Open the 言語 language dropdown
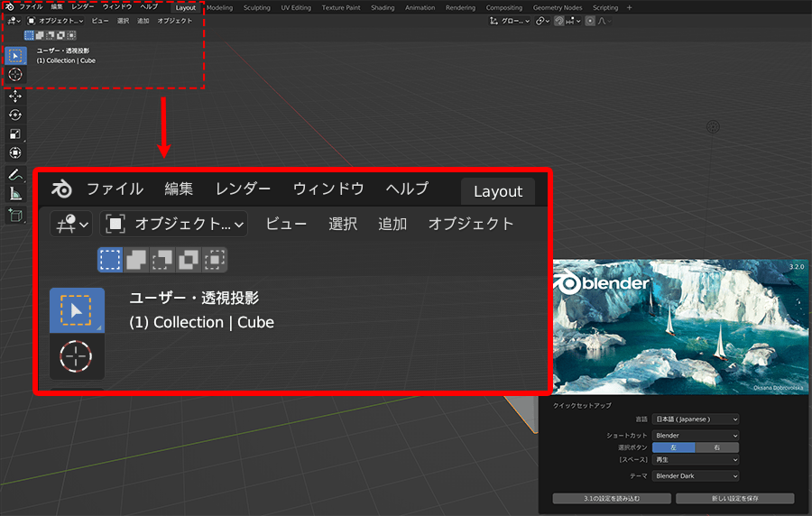The image size is (812, 516). [x=697, y=419]
